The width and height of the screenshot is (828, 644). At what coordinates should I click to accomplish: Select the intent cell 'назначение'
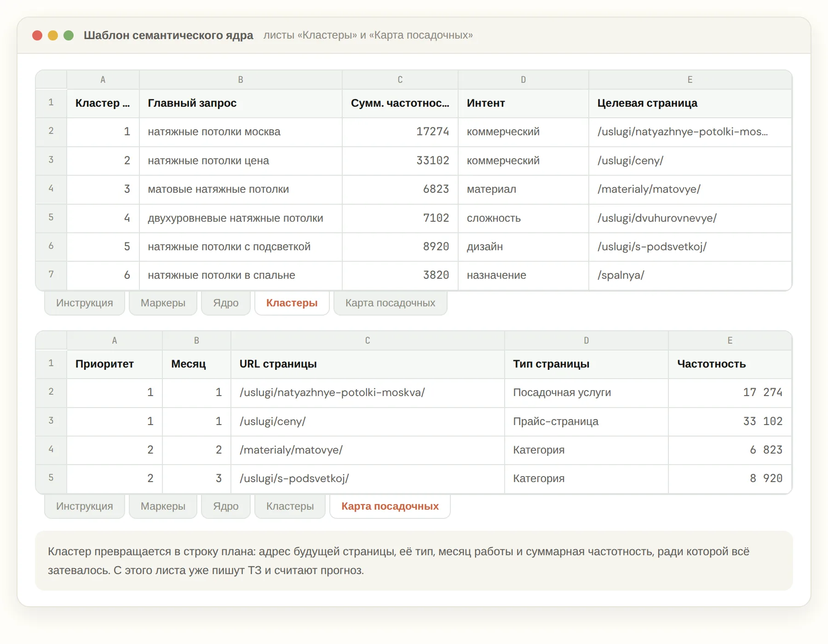(x=523, y=276)
